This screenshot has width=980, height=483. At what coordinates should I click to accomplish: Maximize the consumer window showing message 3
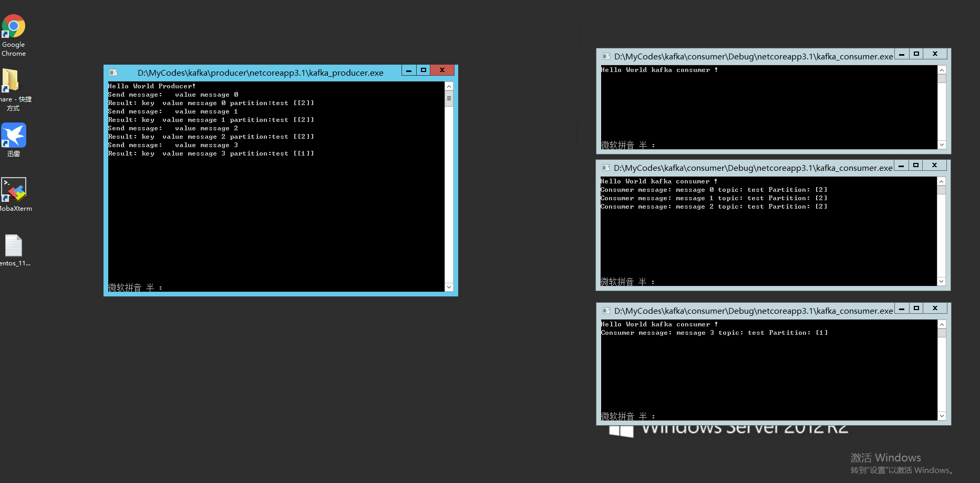(x=916, y=309)
